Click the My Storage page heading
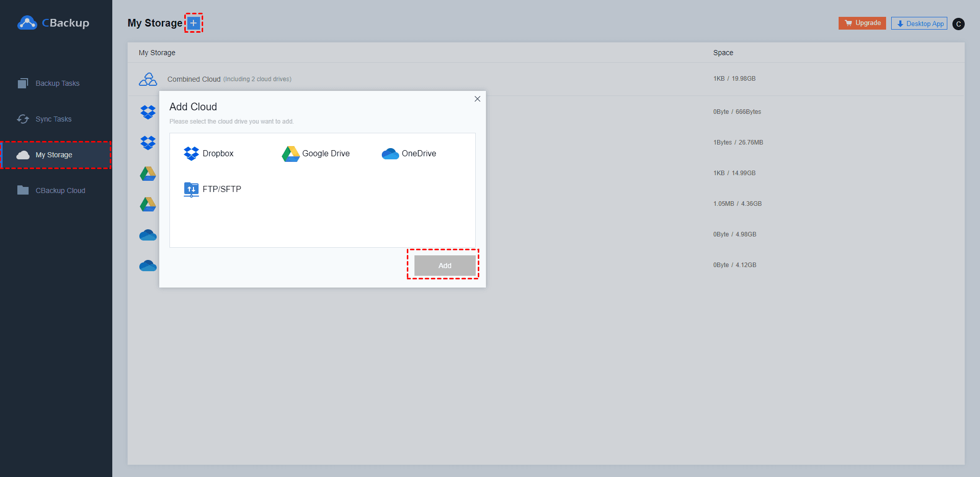 [155, 23]
